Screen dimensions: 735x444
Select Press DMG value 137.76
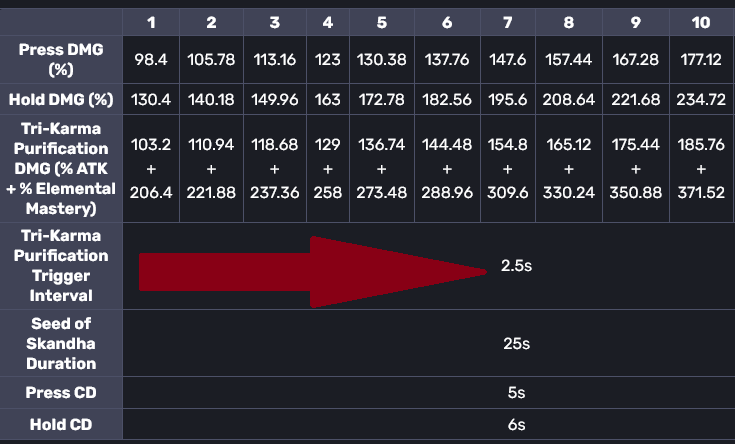pyautogui.click(x=447, y=60)
